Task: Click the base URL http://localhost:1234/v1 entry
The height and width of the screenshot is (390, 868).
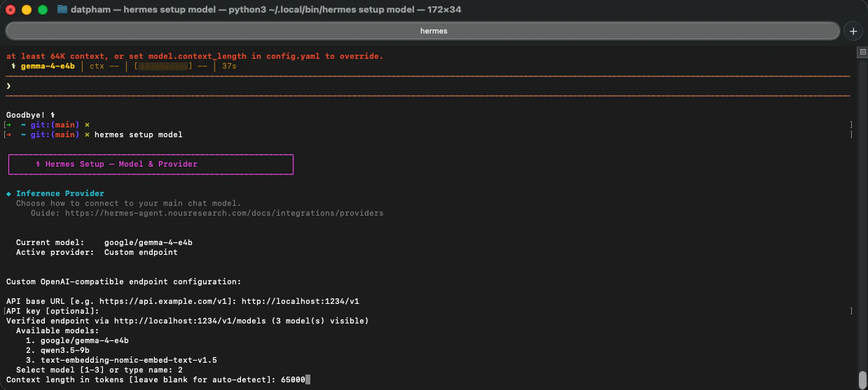Action: point(301,301)
